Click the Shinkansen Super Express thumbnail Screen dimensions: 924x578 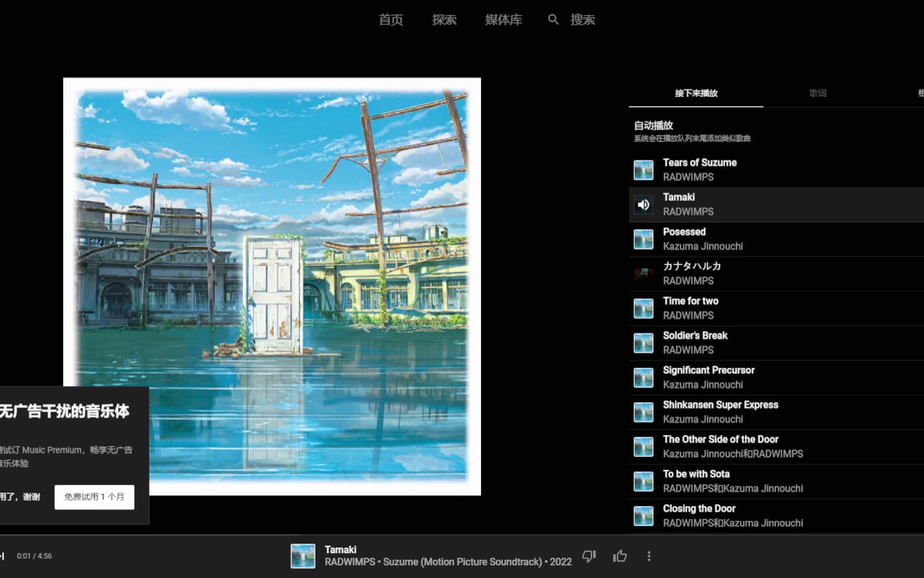644,412
